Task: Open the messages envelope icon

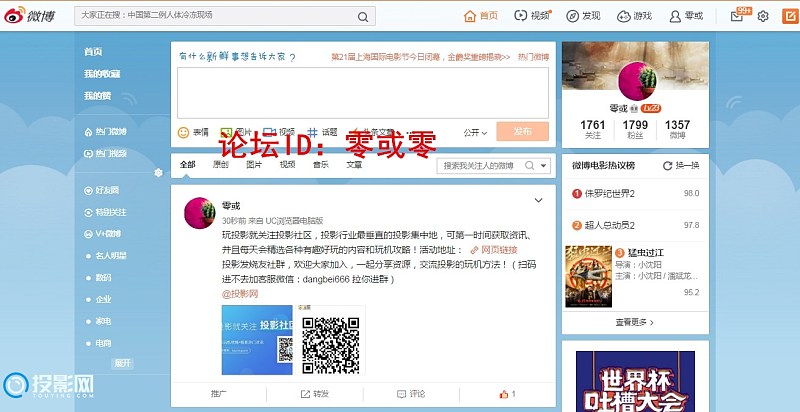Action: tap(737, 16)
